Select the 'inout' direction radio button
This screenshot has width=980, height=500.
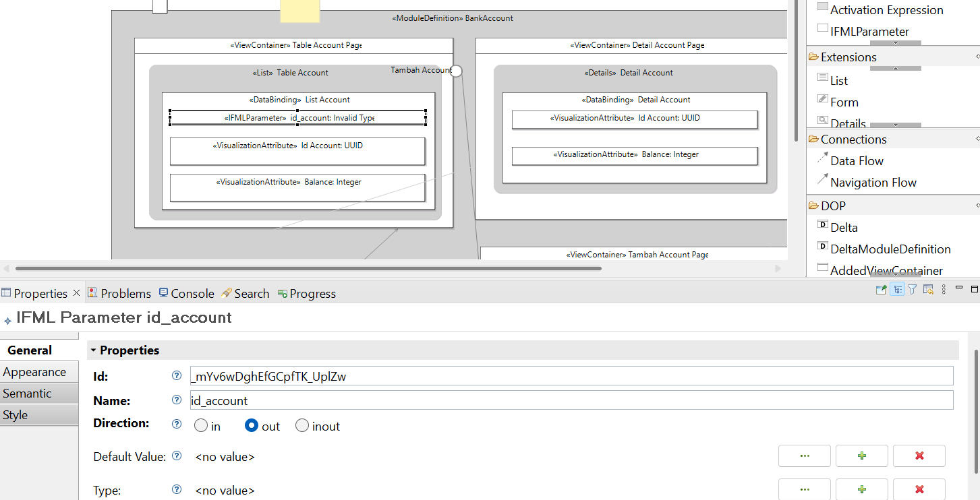point(302,426)
